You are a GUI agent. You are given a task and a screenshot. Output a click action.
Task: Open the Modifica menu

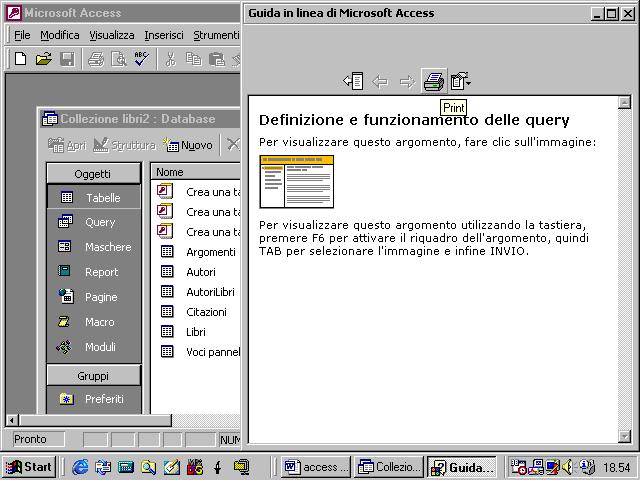point(60,36)
